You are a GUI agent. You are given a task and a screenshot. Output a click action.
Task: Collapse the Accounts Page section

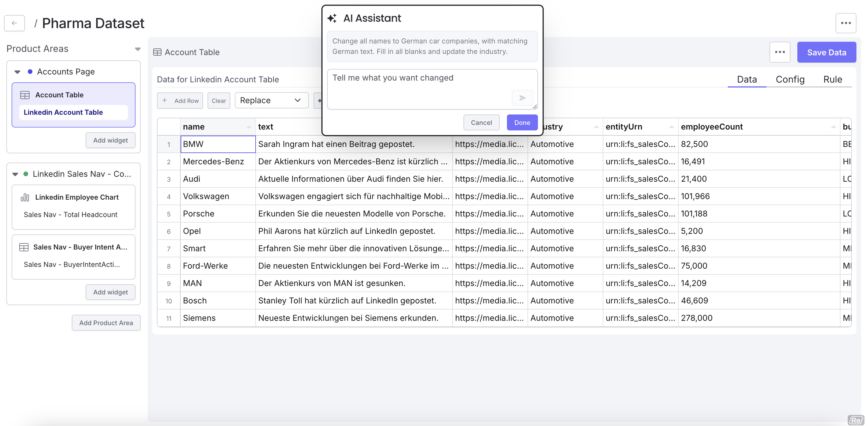(18, 72)
